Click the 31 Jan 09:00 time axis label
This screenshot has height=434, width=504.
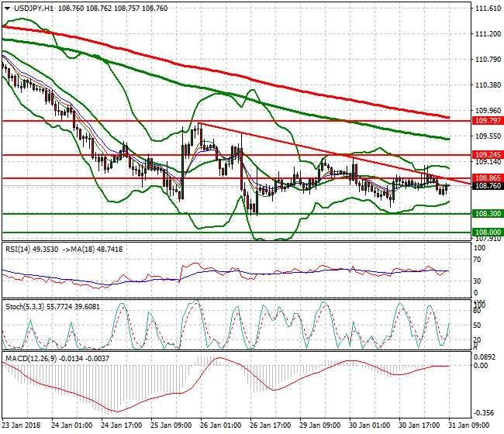click(469, 425)
